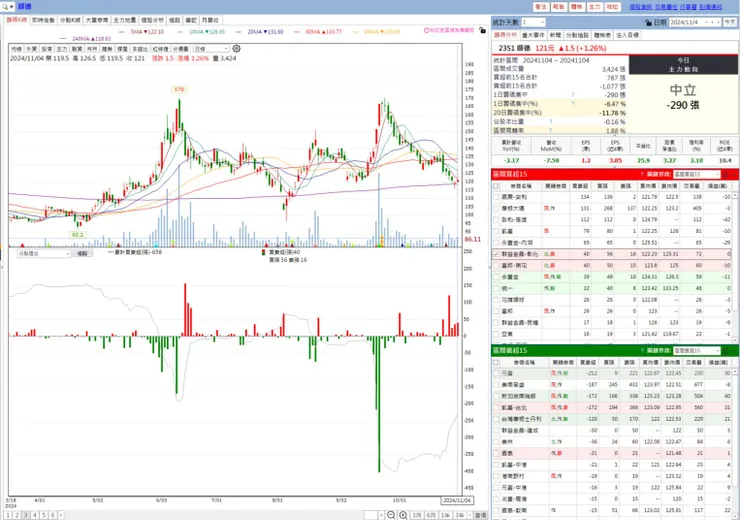Zoom in the chart with plus magnifier
The width and height of the screenshot is (740, 520).
pos(403,515)
